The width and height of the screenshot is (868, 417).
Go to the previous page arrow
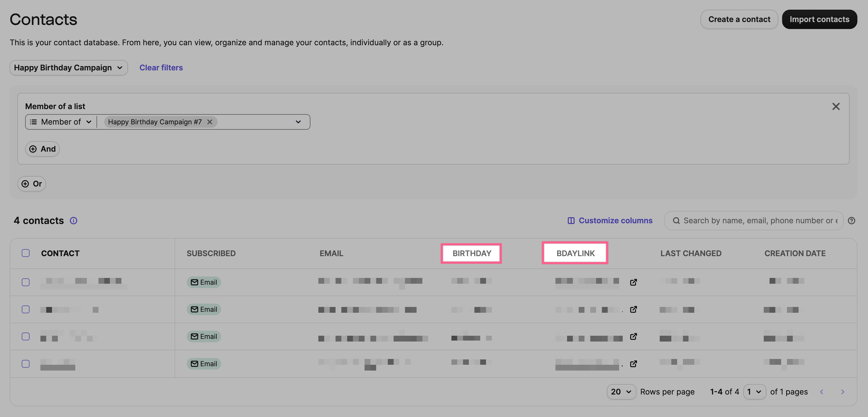(822, 392)
